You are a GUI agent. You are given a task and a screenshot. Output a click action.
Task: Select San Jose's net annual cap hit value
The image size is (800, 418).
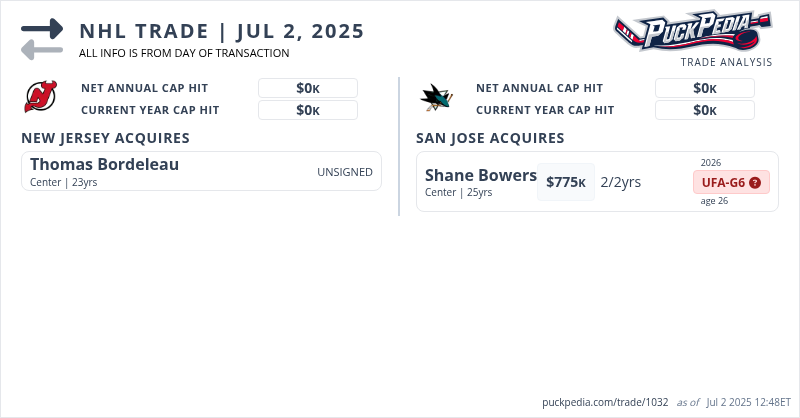pyautogui.click(x=705, y=88)
